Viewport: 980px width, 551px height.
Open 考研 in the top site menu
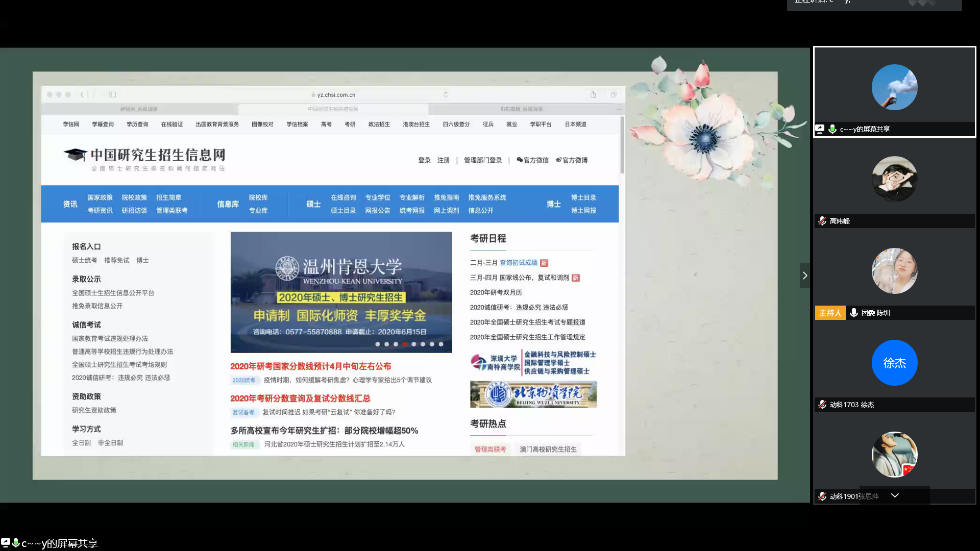point(350,124)
